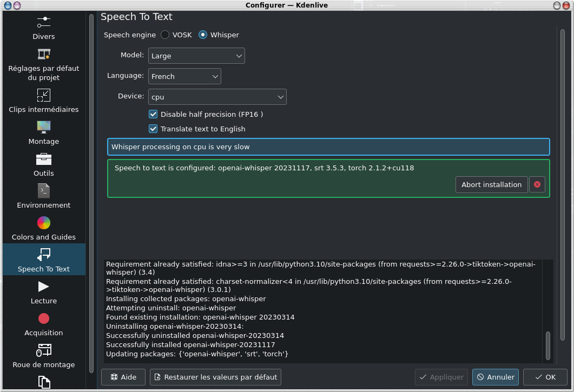Open the Model dropdown showing Large
Viewport: 574px width, 392px height.
[196, 56]
